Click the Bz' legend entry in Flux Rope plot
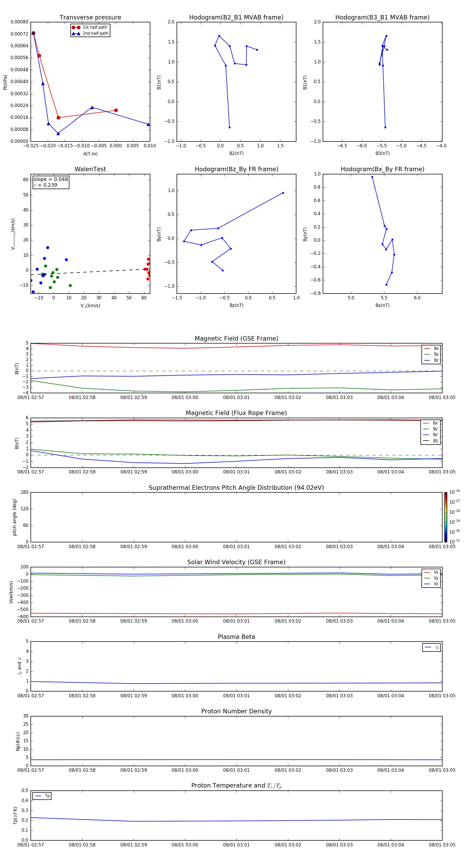The image size is (473, 868). (x=431, y=435)
